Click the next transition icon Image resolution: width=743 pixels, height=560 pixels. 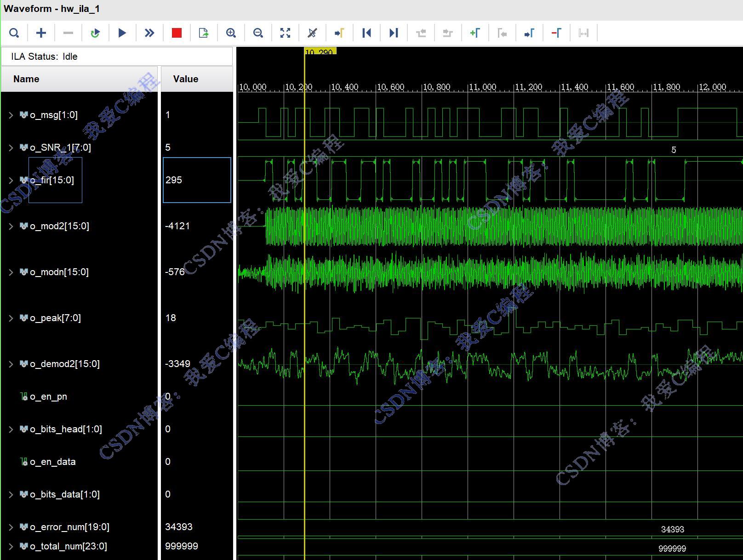point(448,33)
